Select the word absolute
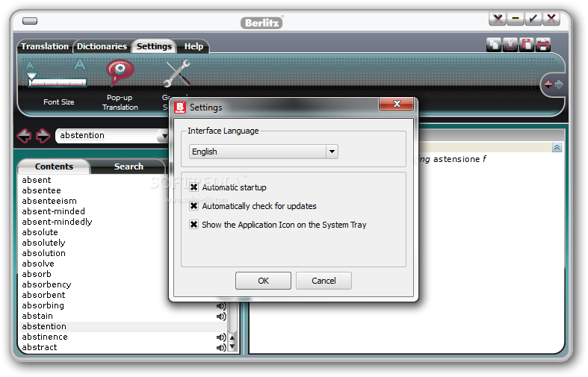588x377 pixels. coord(40,233)
